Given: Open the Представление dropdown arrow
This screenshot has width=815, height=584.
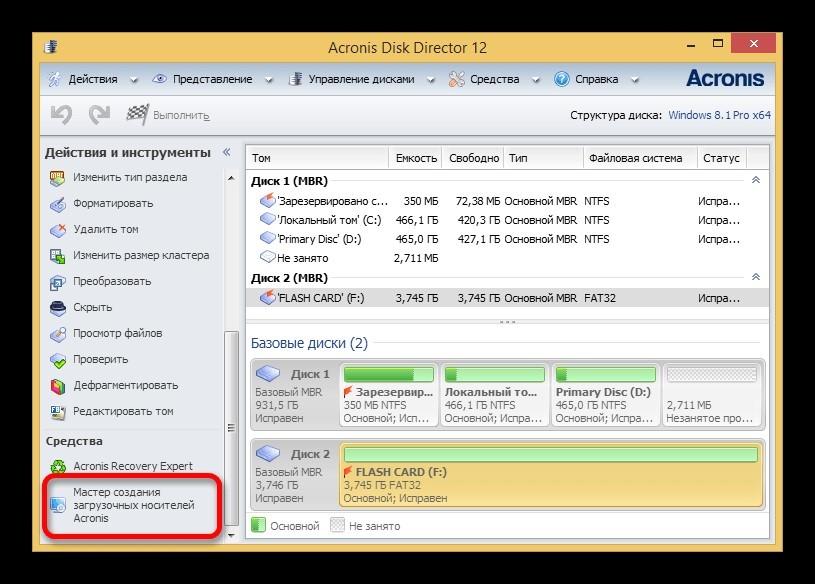Looking at the screenshot, I should click(x=269, y=80).
